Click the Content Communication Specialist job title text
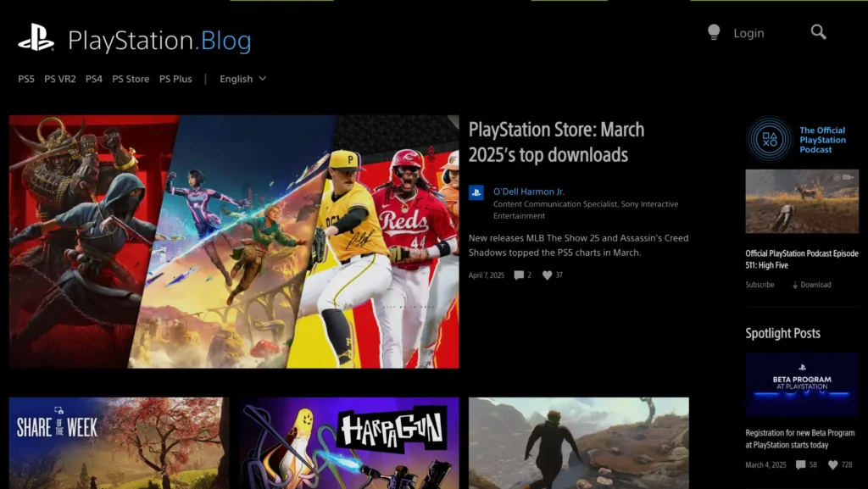The image size is (868, 489). (586, 209)
